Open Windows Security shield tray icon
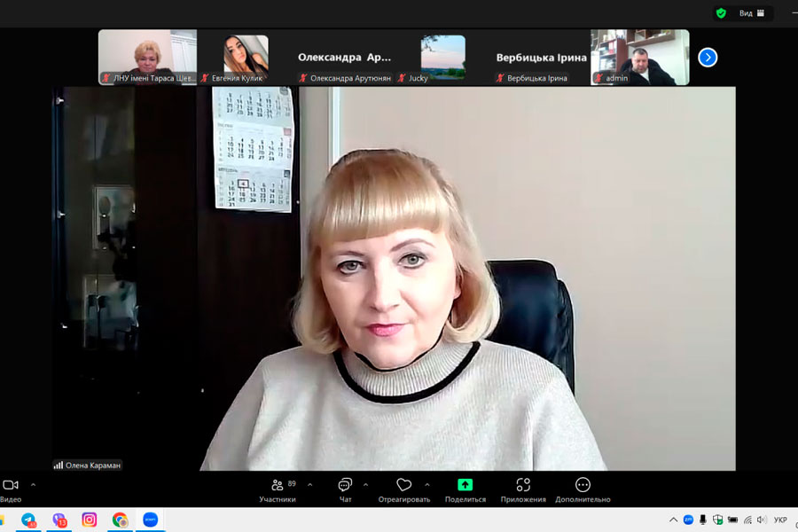 point(717,520)
